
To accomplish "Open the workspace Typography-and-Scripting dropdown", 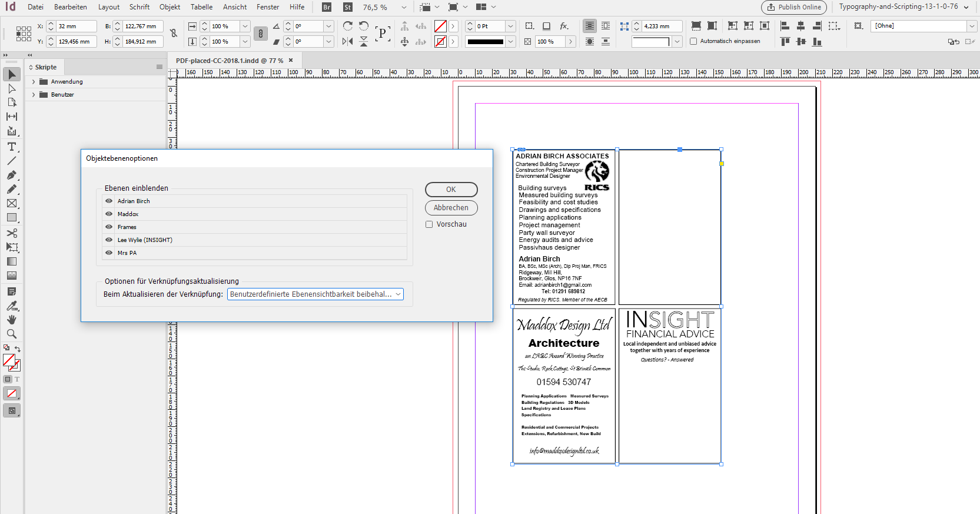I will [x=966, y=7].
